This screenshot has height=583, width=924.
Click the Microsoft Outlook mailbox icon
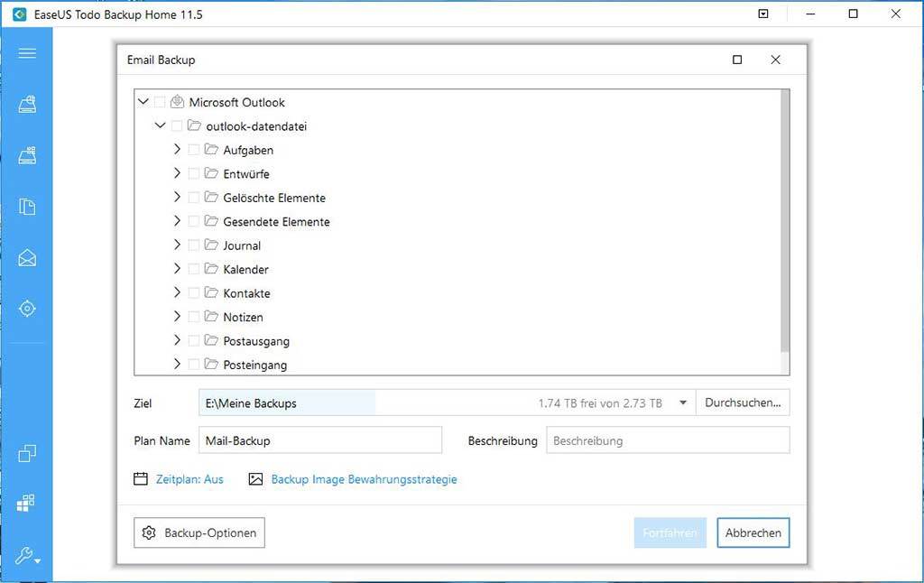(177, 101)
